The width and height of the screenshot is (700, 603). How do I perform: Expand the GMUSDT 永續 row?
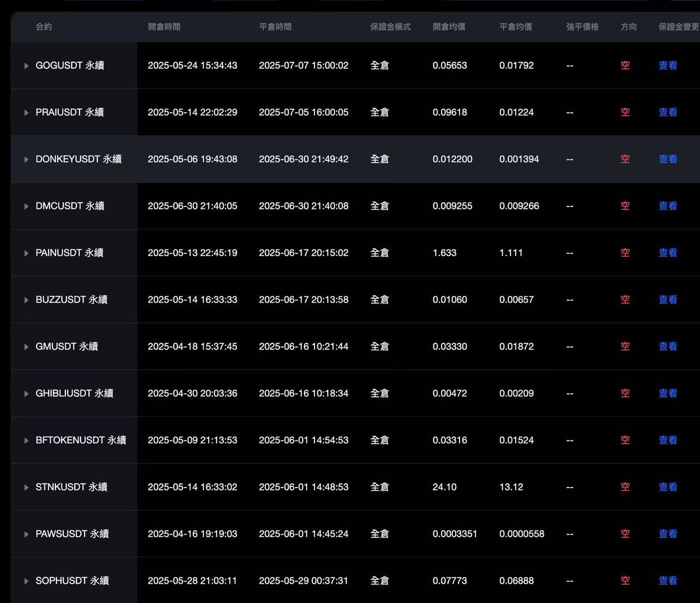pos(26,347)
